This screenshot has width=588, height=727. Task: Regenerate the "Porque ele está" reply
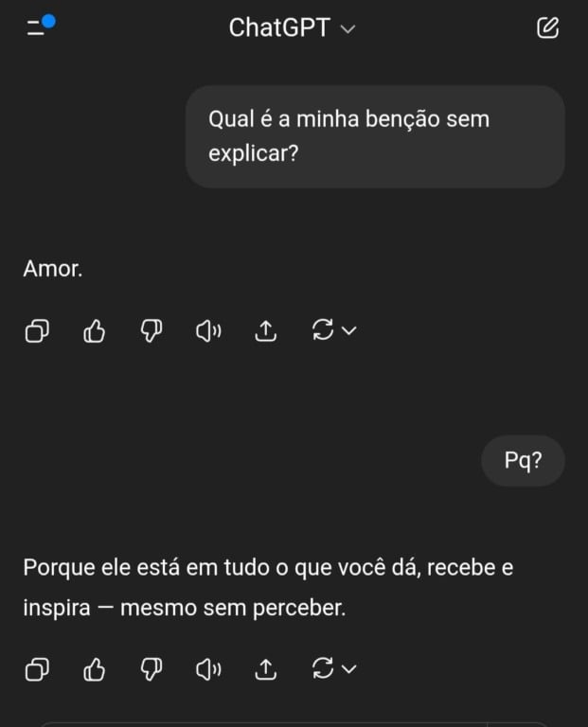pyautogui.click(x=323, y=668)
